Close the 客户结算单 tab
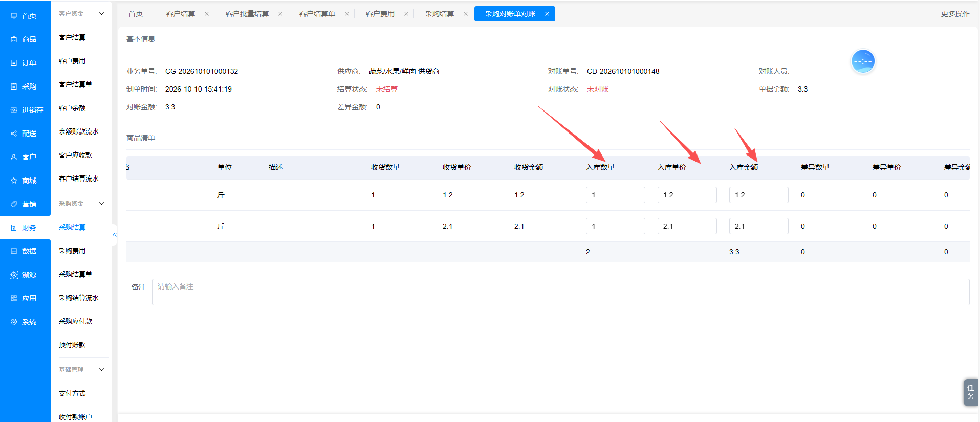 [347, 14]
